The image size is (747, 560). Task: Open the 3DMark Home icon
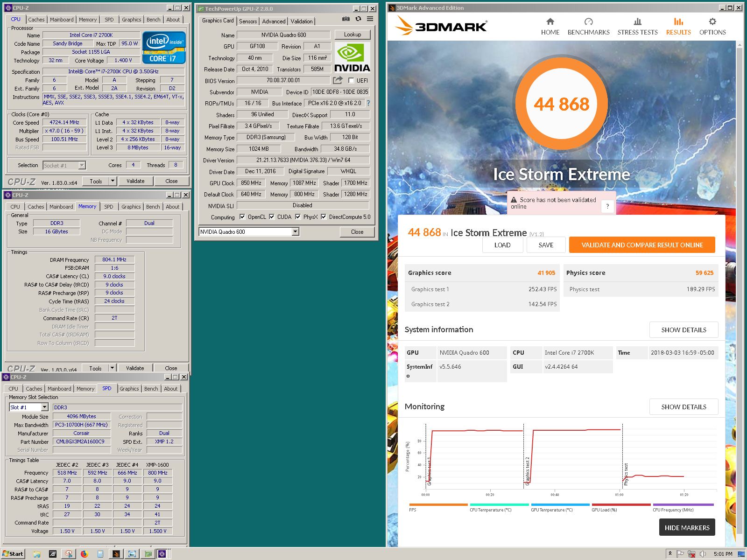click(x=550, y=21)
